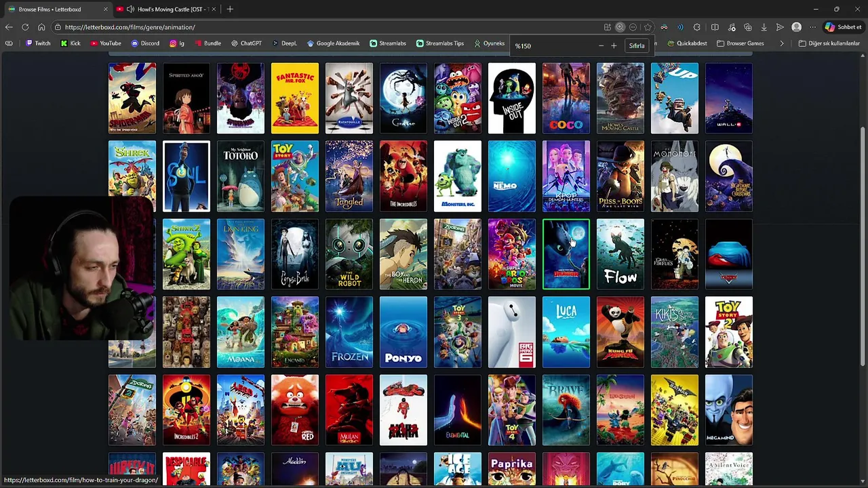Open the Brave film poster
This screenshot has width=868, height=488.
tap(566, 410)
